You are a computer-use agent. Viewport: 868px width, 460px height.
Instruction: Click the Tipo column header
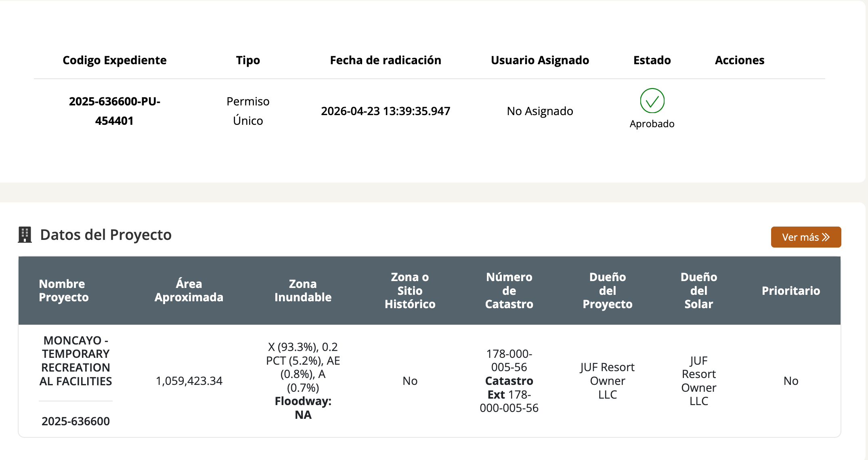pyautogui.click(x=248, y=60)
